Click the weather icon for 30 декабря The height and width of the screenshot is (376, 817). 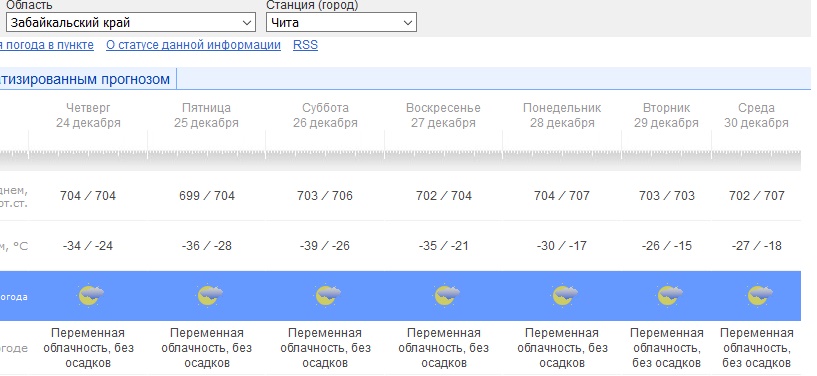tap(759, 295)
